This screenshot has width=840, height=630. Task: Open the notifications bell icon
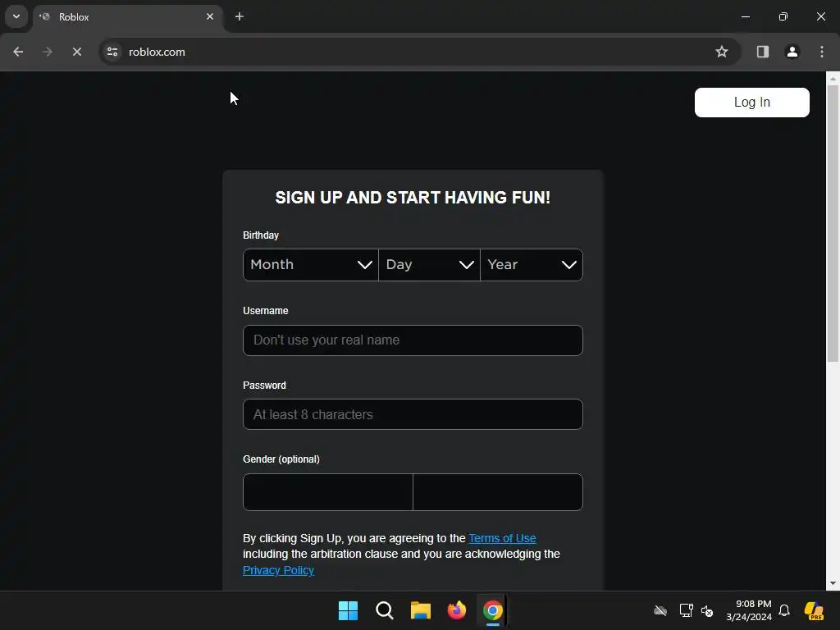click(784, 610)
